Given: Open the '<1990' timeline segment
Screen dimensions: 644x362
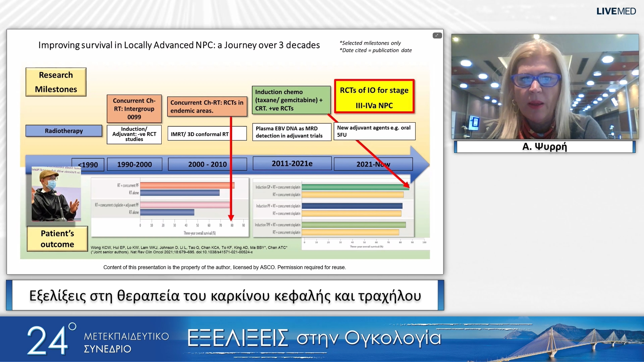Looking at the screenshot, I should coord(88,164).
